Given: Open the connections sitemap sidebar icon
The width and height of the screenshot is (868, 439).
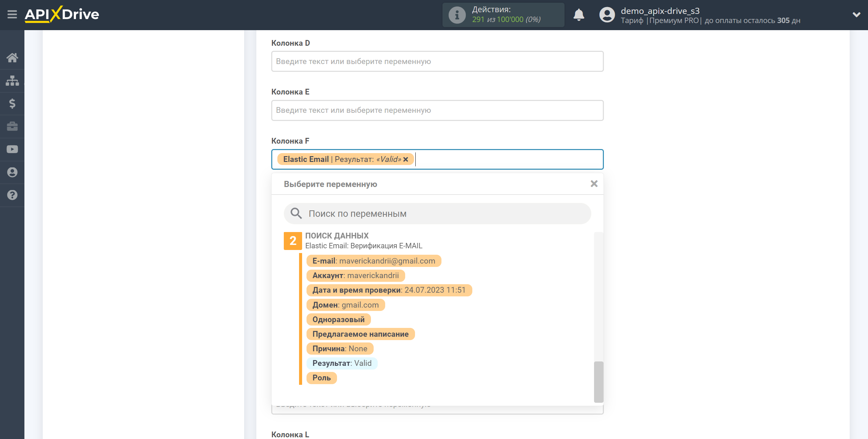Looking at the screenshot, I should [x=12, y=81].
